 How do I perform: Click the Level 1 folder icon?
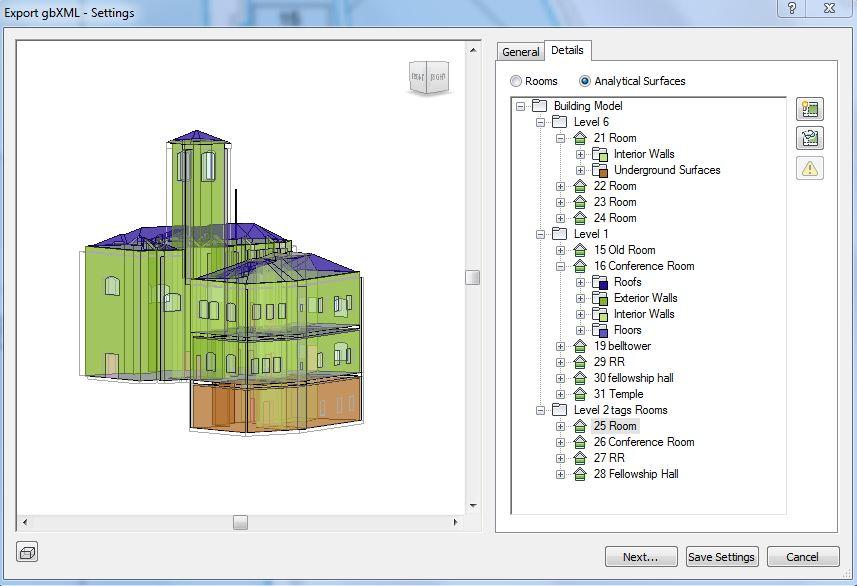pyautogui.click(x=559, y=234)
